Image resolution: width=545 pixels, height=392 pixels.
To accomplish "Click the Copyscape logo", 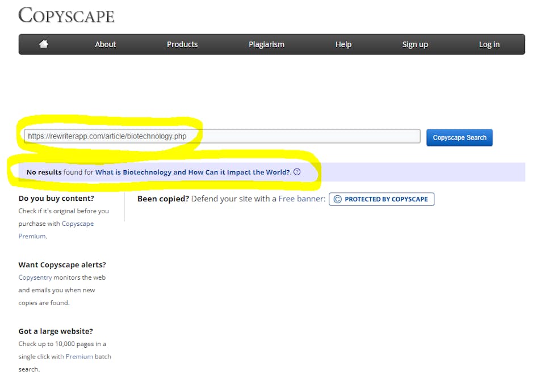I will pos(66,15).
